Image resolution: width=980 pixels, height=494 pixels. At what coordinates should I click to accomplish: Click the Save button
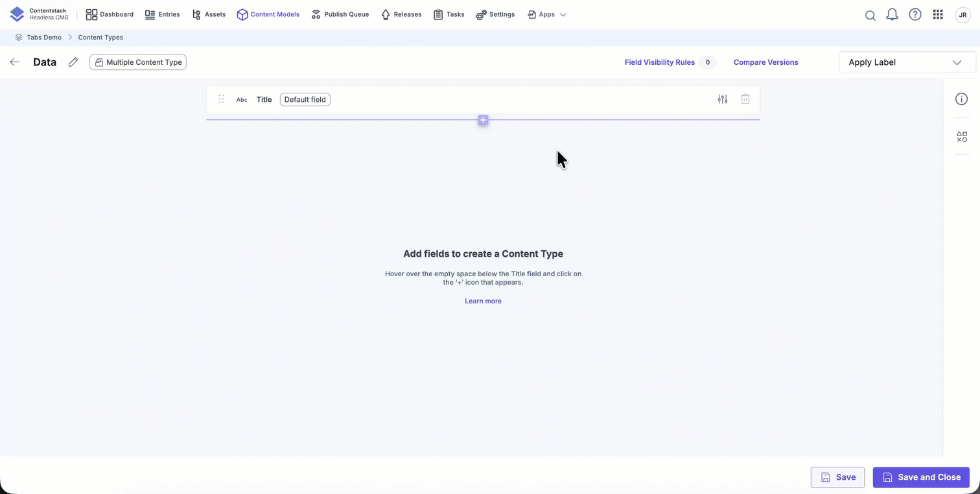pos(837,477)
